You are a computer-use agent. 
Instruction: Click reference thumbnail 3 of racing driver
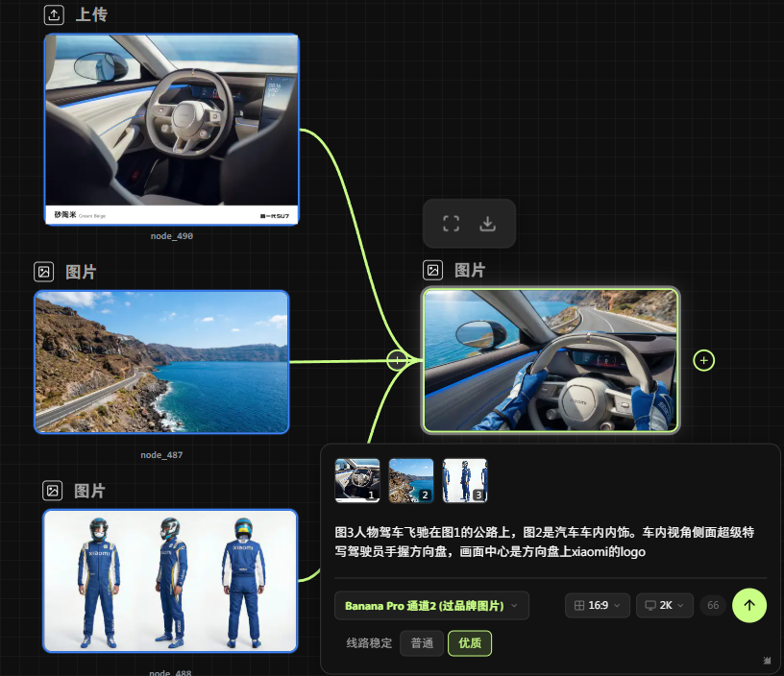[x=465, y=480]
